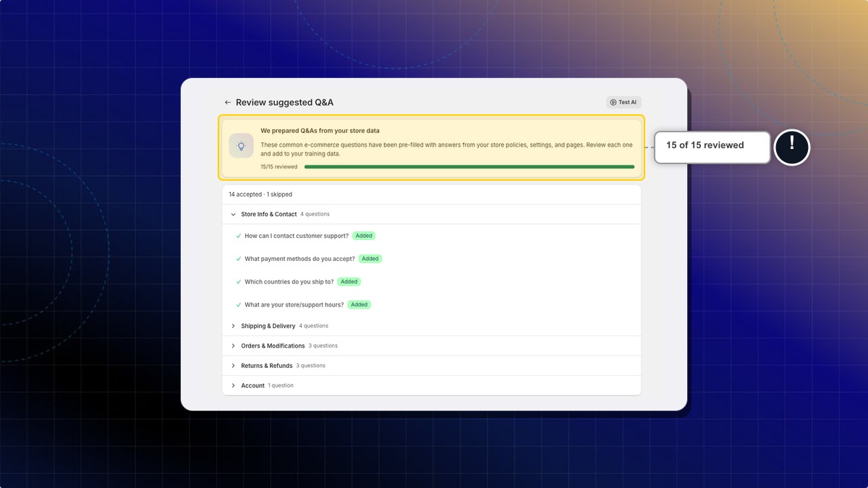Open 'What payment methods do you accept?' question

(299, 259)
